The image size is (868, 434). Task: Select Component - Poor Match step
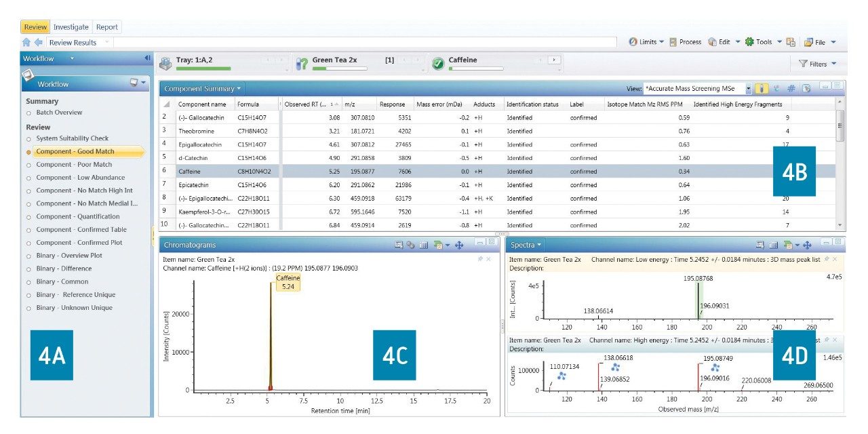point(68,165)
